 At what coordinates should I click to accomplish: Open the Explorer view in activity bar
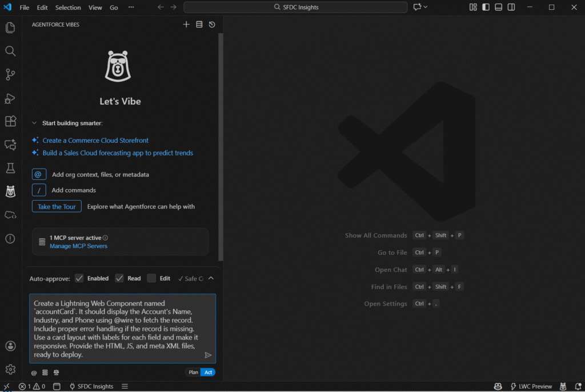tap(10, 27)
